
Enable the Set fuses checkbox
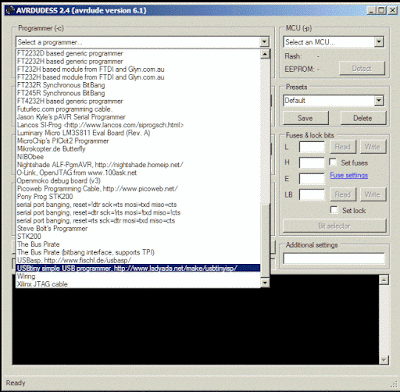point(333,162)
